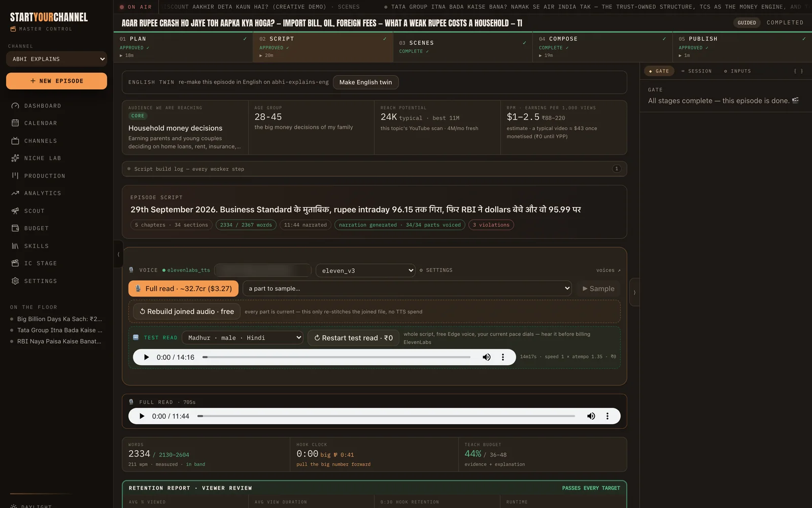Open the IC Stage clapper icon

(x=15, y=263)
